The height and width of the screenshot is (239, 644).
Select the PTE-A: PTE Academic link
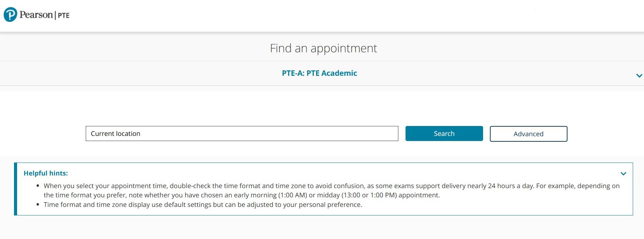(x=319, y=73)
